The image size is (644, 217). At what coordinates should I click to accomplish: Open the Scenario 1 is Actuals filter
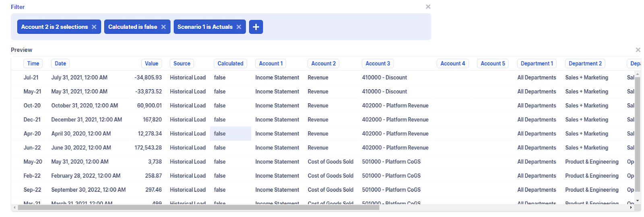205,27
